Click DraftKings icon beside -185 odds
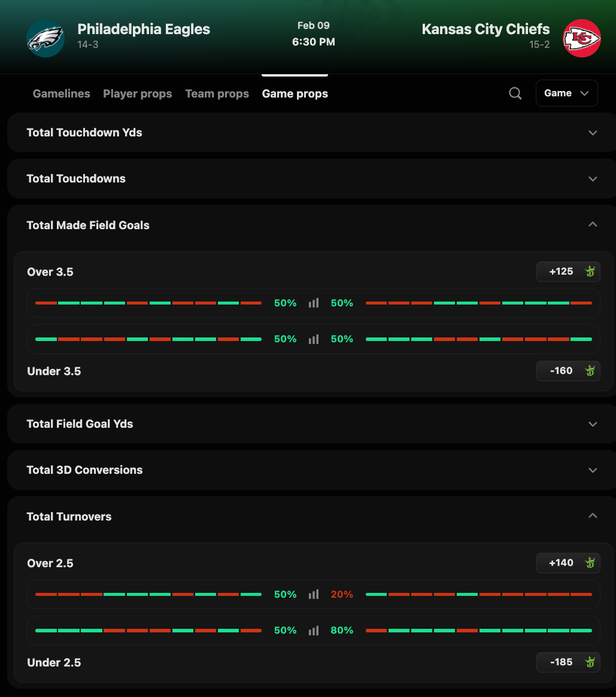The width and height of the screenshot is (616, 697). (590, 662)
